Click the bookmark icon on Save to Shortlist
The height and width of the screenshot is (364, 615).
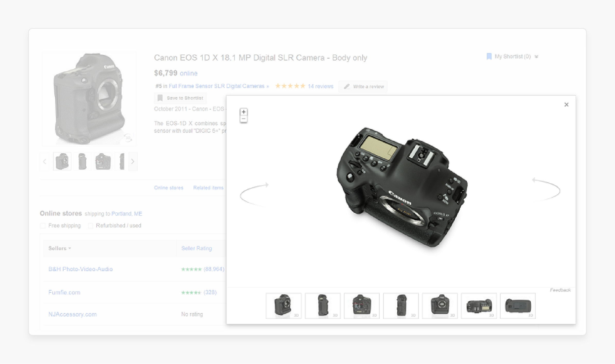pyautogui.click(x=160, y=98)
